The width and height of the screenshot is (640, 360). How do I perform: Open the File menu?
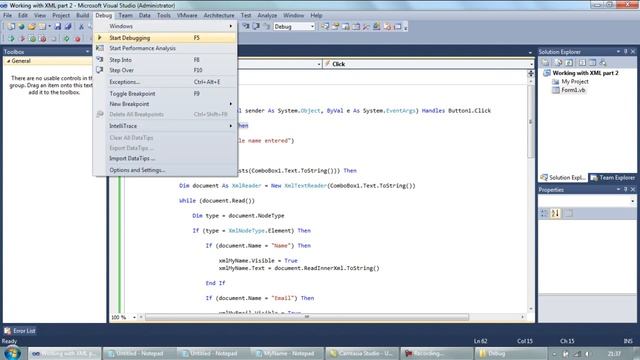pos(7,15)
